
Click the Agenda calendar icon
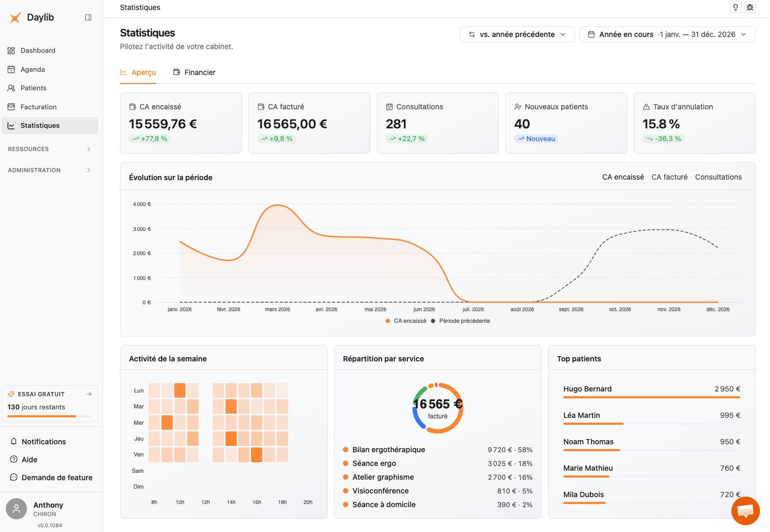(x=11, y=69)
